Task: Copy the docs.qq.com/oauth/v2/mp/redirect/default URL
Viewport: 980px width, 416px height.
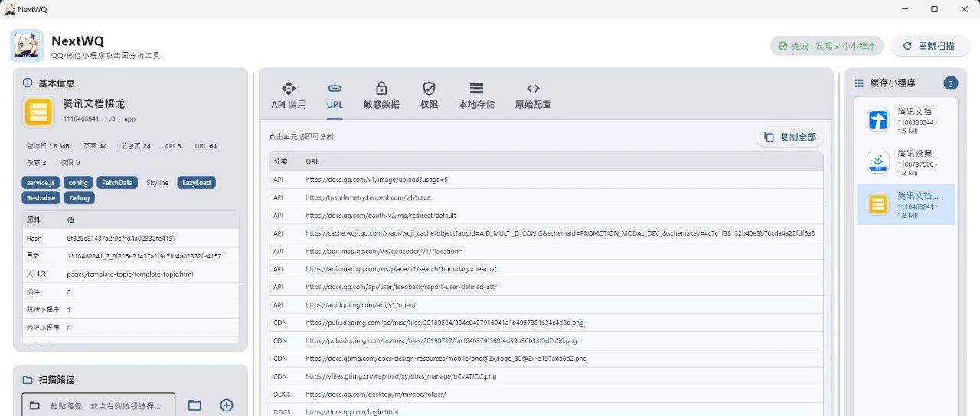Action: (381, 215)
